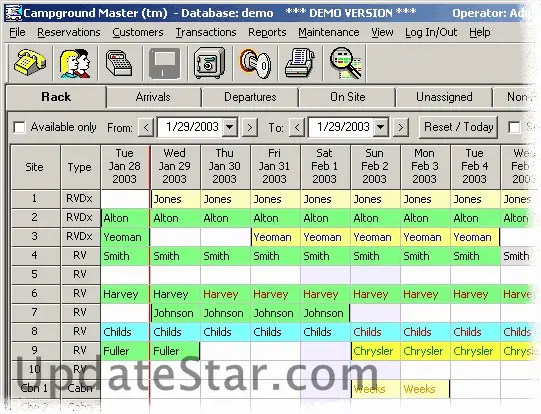Click Childs reservation on Mon Feb 3
This screenshot has height=414, width=541.
(x=425, y=332)
